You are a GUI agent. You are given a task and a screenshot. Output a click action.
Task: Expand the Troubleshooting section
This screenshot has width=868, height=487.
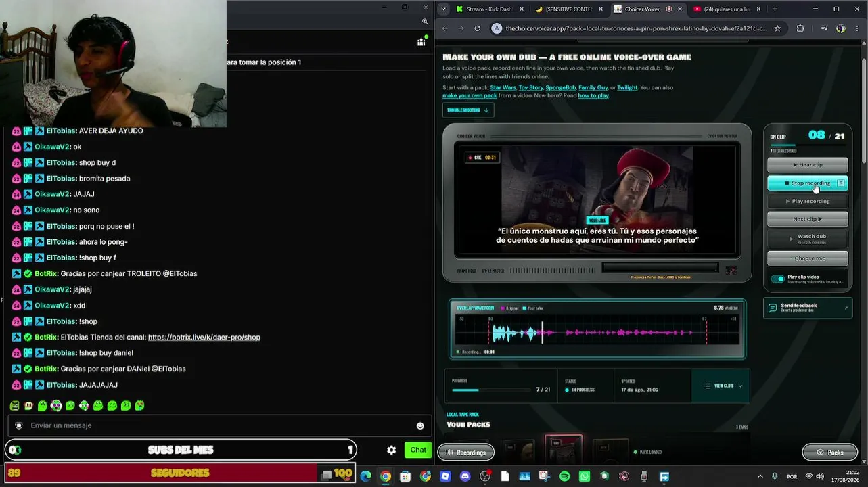pyautogui.click(x=467, y=110)
